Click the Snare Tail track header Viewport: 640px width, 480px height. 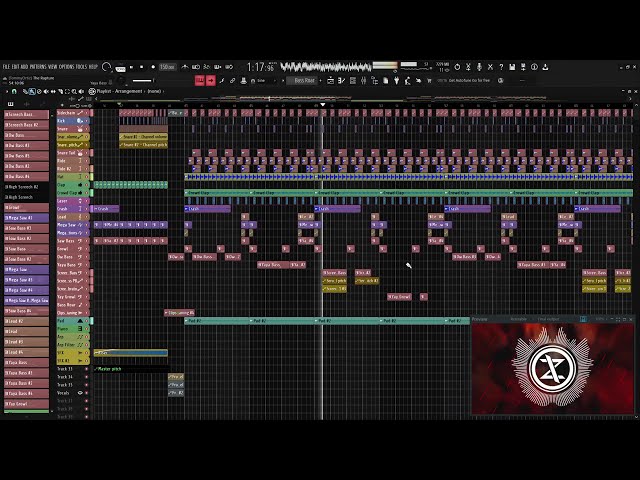pyautogui.click(x=73, y=153)
